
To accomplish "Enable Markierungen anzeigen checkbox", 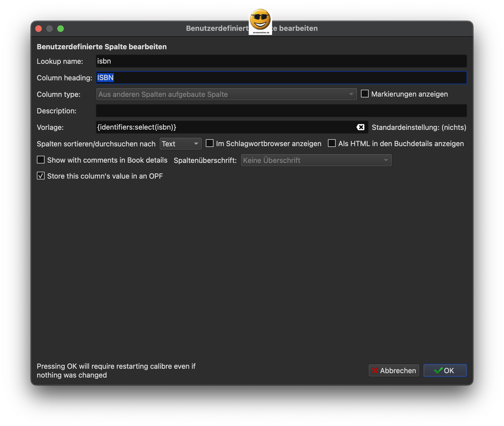I will pyautogui.click(x=365, y=94).
